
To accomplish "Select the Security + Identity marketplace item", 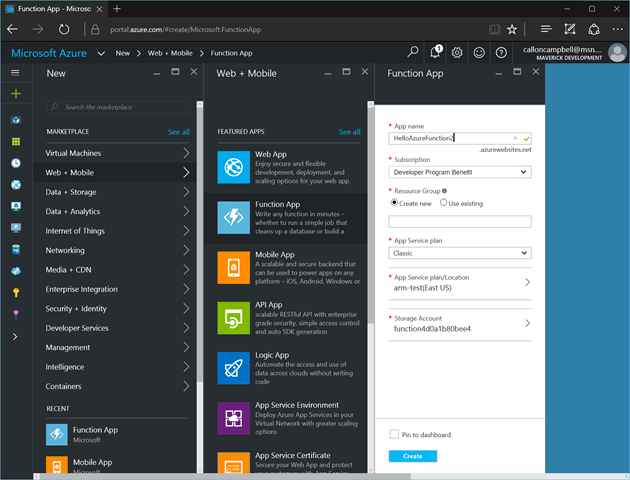I will pyautogui.click(x=115, y=308).
